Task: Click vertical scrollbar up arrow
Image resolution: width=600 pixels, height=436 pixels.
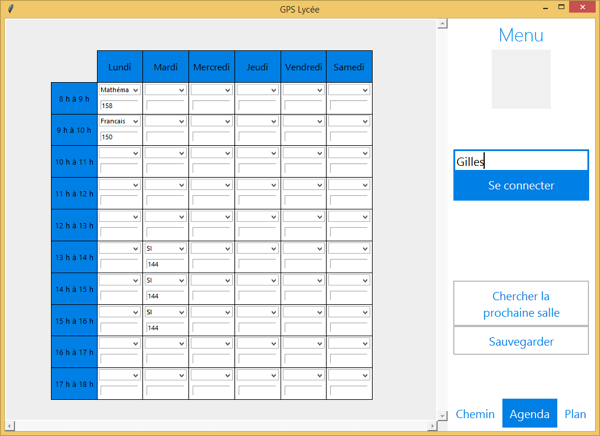Action: (442, 24)
